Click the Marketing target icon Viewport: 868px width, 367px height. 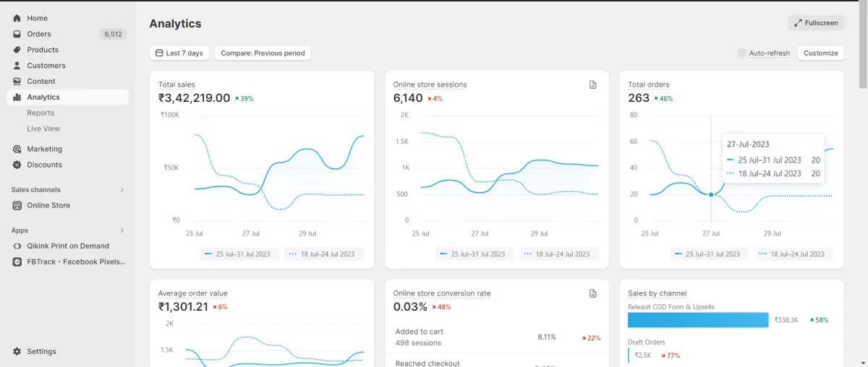(x=17, y=149)
